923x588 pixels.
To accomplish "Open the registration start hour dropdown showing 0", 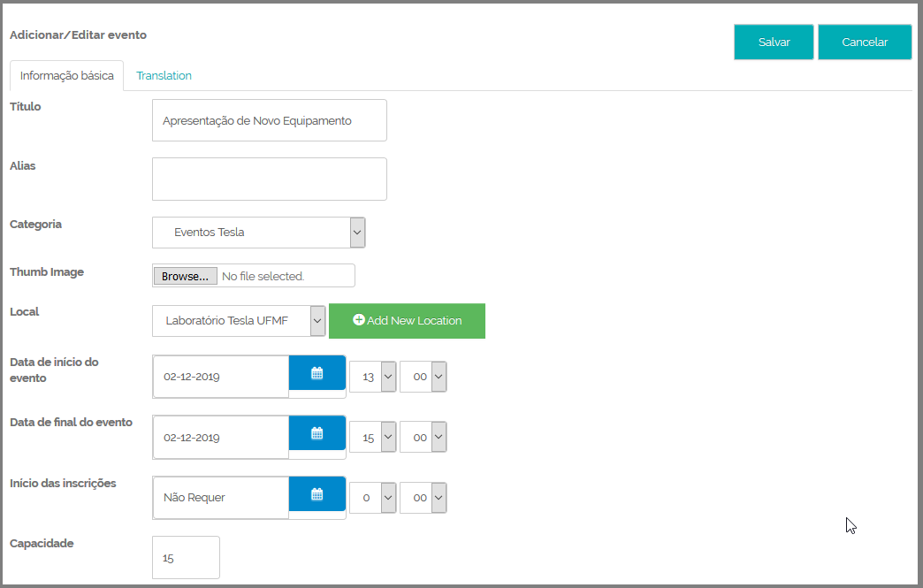I will click(x=372, y=498).
